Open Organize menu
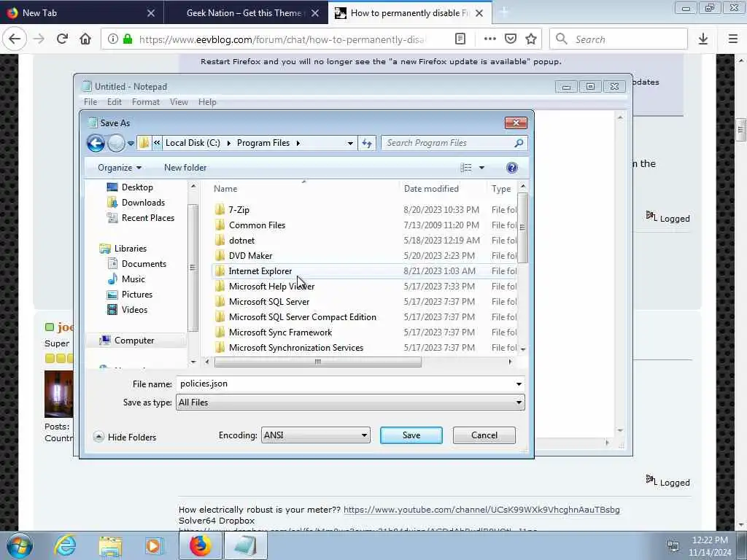747x560 pixels. (x=119, y=168)
